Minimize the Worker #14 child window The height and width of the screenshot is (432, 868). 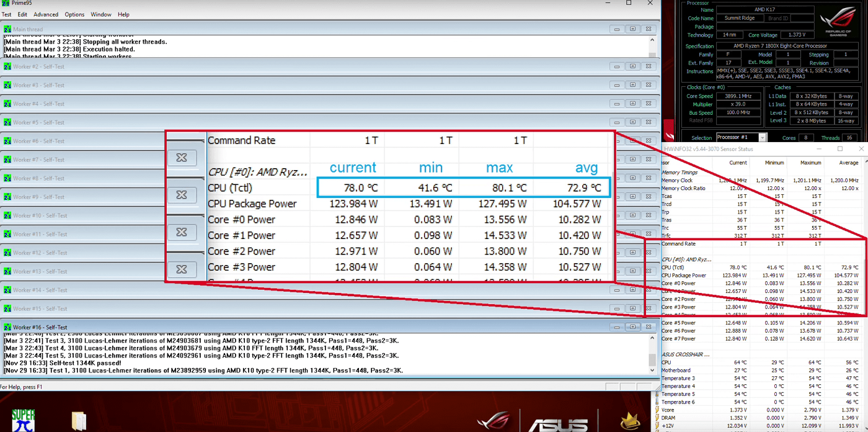click(617, 290)
